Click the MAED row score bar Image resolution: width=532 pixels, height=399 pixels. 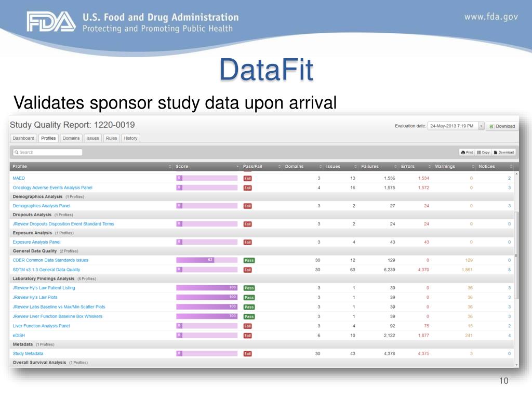207,178
